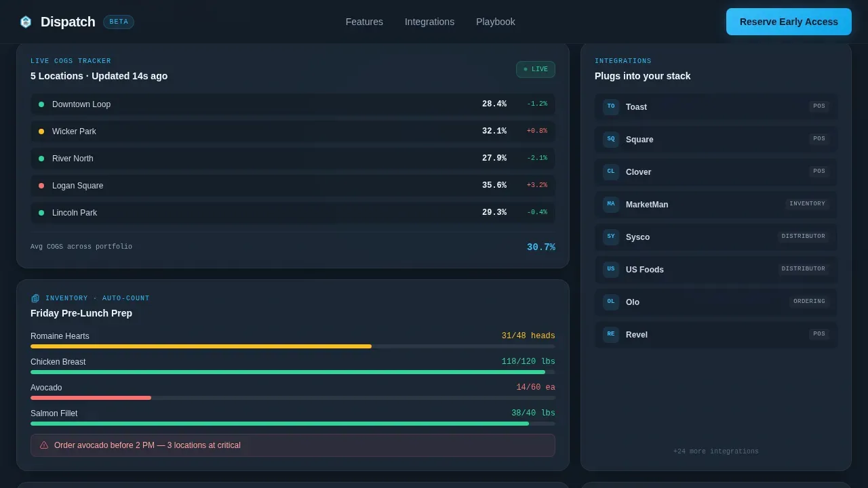Click the Olo OL integration icon

tap(611, 302)
